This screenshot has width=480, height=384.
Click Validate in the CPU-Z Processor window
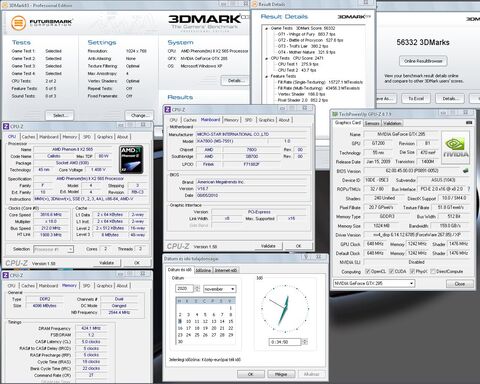107,263
